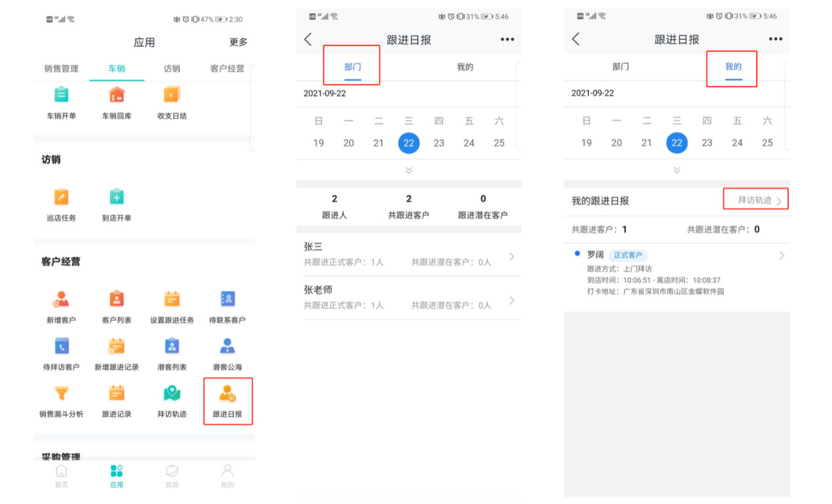Image resolution: width=832 pixels, height=504 pixels.
Task: Open 我的 in bottom navigation bar
Action: [x=227, y=476]
